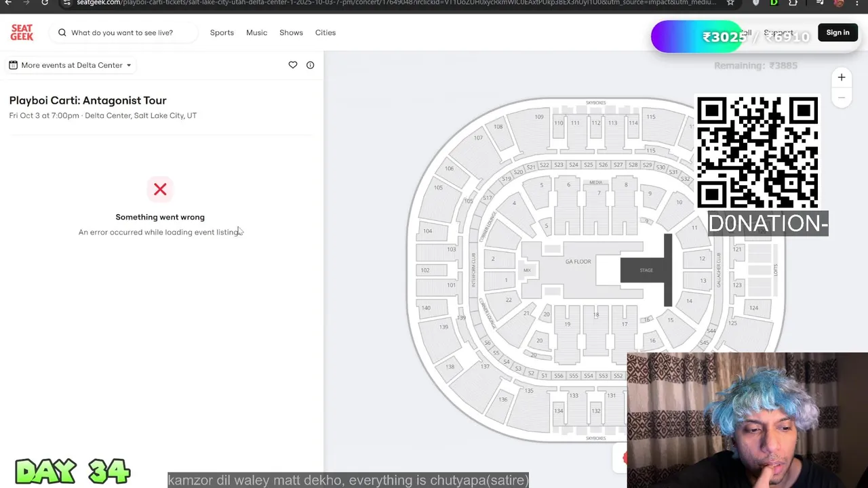This screenshot has height=488, width=868.
Task: Select GA FLOOR on seating map
Action: (578, 262)
